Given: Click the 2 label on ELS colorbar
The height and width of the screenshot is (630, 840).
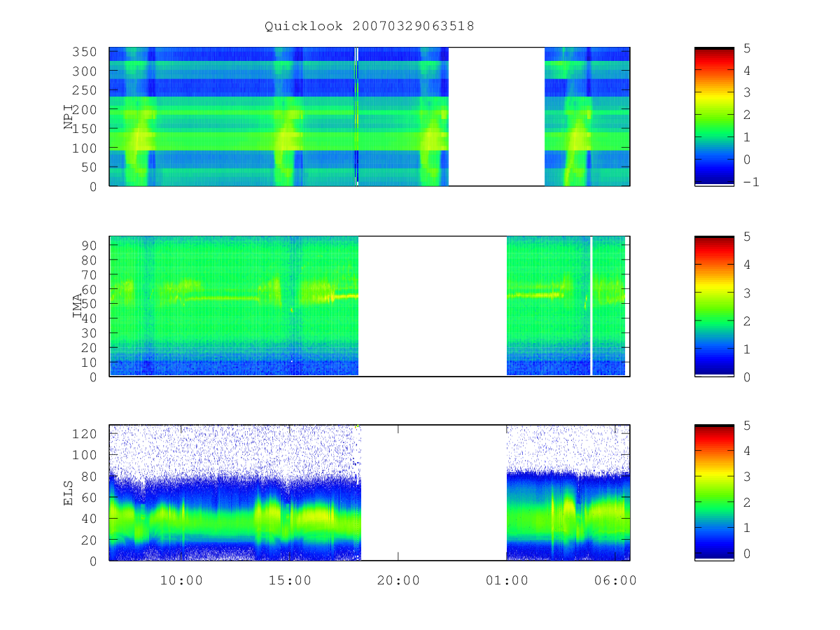Looking at the screenshot, I should (x=747, y=502).
